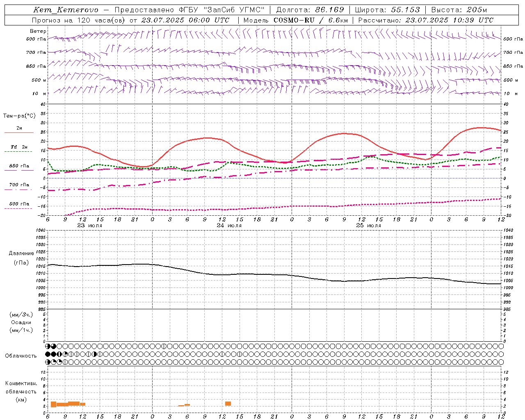Screen dimensions: 525x420
Task: Click the short-dash line sample under the 500 гПа legend
Action: click(18, 208)
